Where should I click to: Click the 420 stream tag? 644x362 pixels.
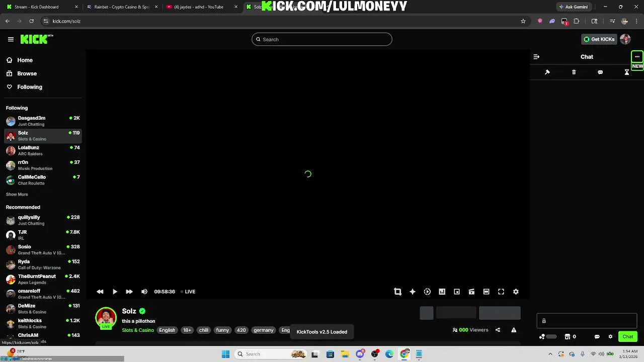coord(242,330)
